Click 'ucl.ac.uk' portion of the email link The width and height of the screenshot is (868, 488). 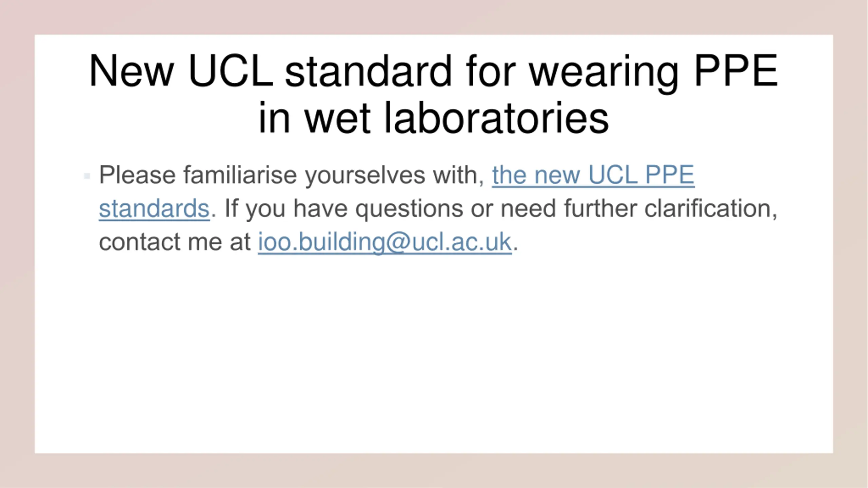point(461,242)
